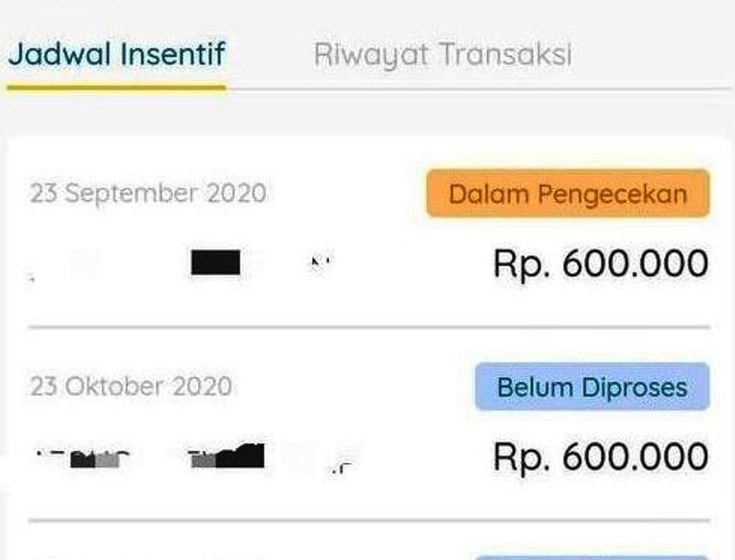The height and width of the screenshot is (560, 735).
Task: Click the leftmost redacted name in Oktober entry
Action: (83, 459)
